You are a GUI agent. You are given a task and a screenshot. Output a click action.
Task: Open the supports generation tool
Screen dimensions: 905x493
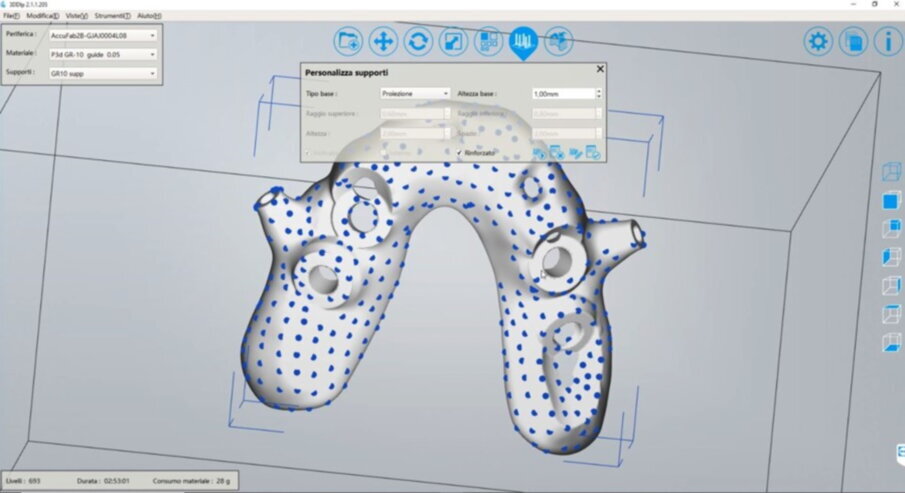coord(523,41)
